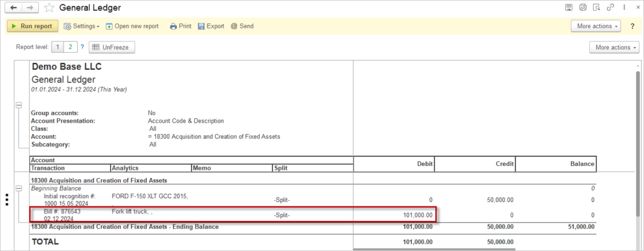Get link with the chain icon
The height and width of the screenshot is (251, 644).
[x=610, y=8]
